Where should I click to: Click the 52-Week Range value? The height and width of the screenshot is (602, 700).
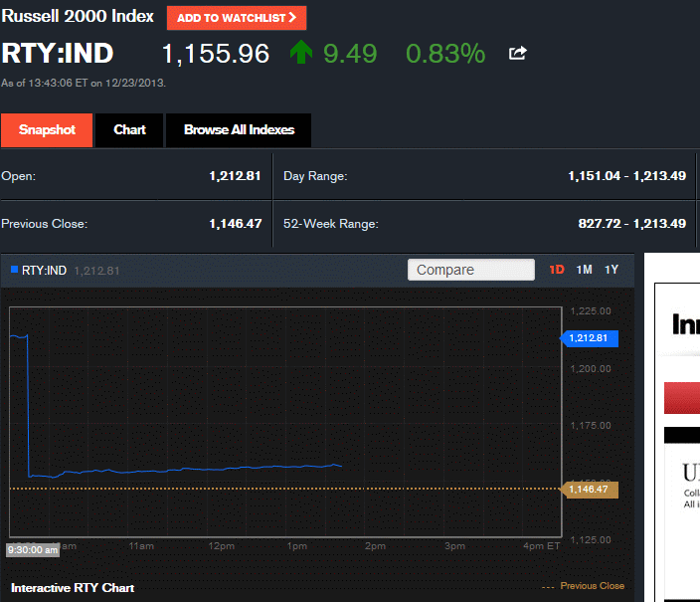(x=632, y=224)
